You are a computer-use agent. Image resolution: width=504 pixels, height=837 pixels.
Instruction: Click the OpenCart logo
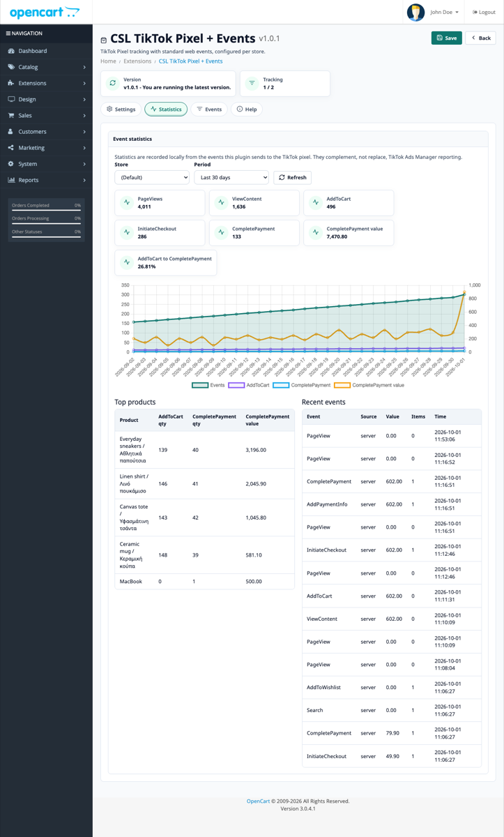coord(45,13)
